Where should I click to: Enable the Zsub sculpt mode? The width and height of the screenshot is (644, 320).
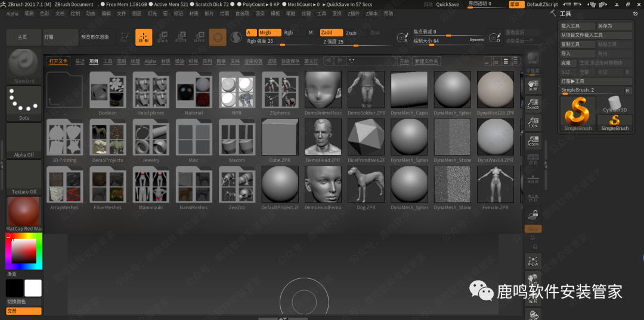point(351,33)
